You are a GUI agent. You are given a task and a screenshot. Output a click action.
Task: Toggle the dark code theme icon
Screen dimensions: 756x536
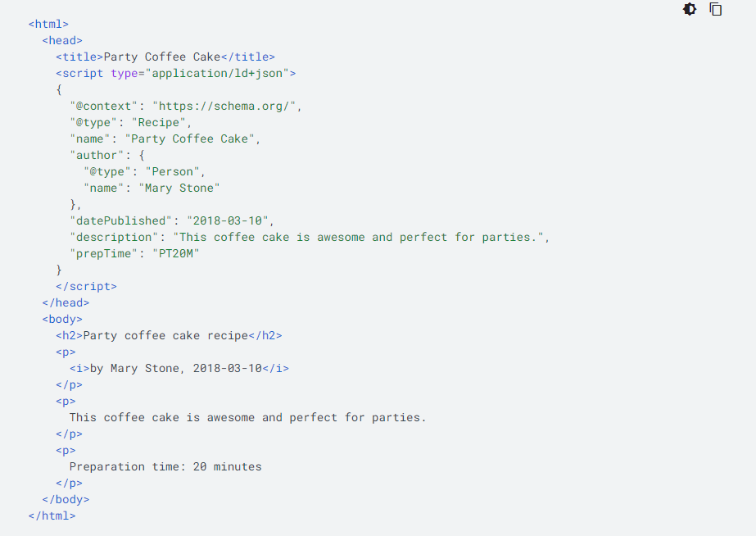click(x=690, y=9)
